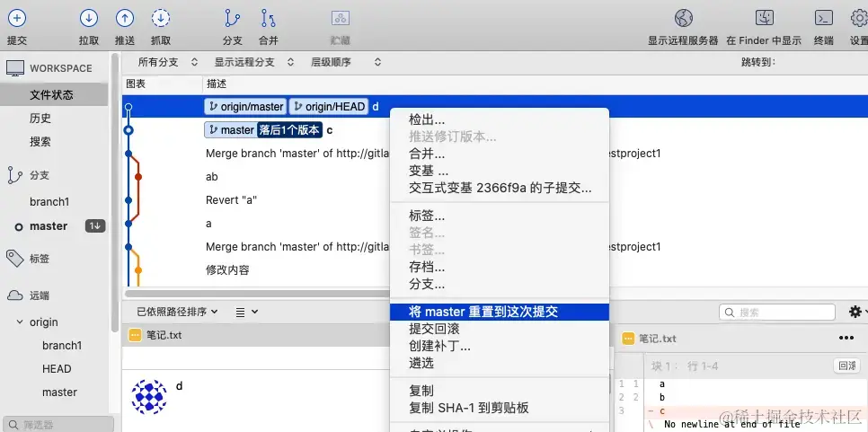Click the 拉取 pull toolbar icon
This screenshot has width=868, height=432.
click(89, 18)
